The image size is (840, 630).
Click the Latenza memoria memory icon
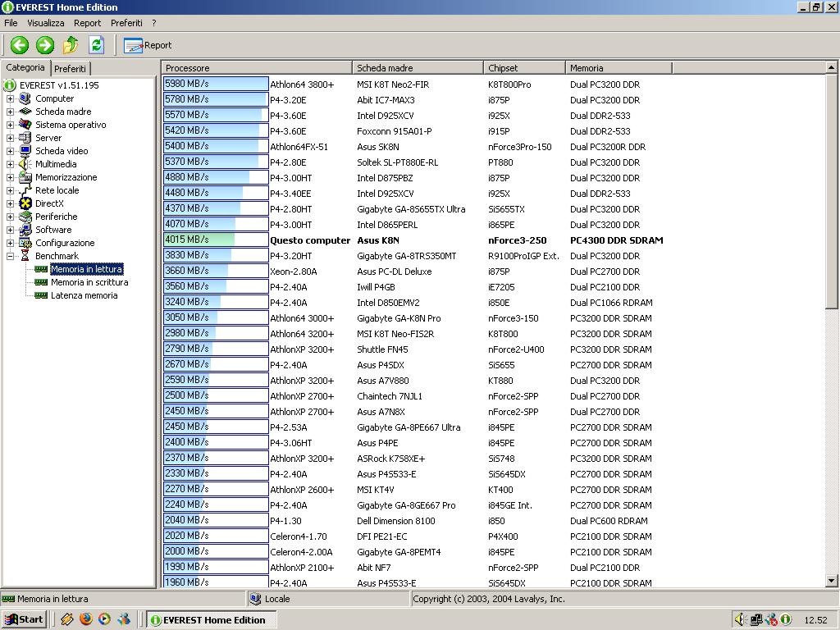point(41,295)
